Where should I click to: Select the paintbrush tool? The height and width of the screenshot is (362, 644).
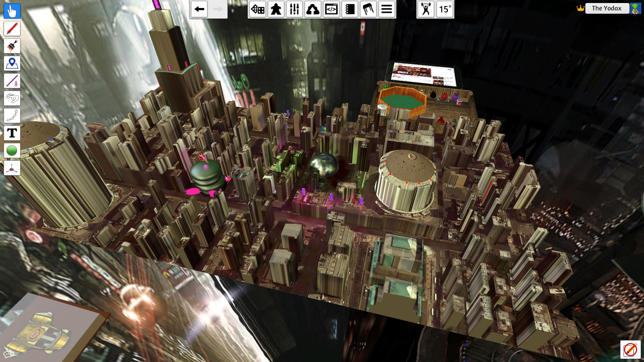(12, 46)
